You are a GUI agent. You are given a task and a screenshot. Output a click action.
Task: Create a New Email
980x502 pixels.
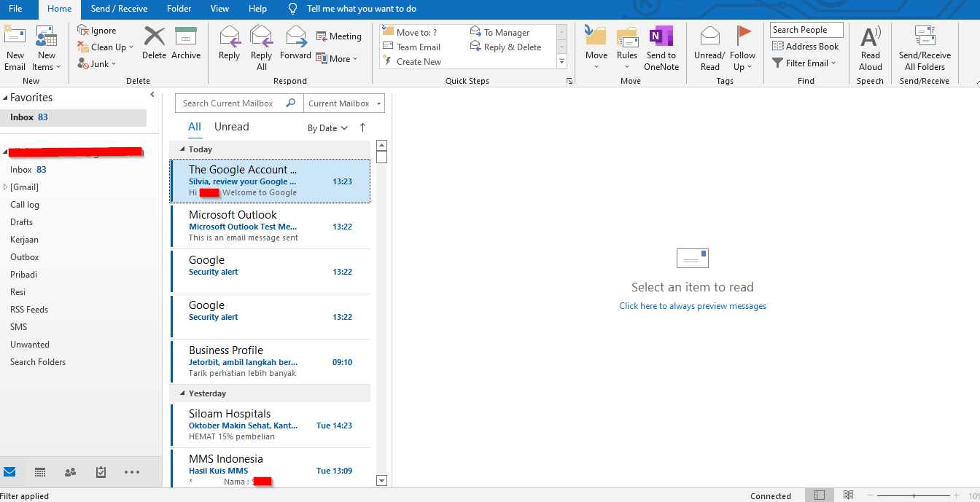[15, 48]
